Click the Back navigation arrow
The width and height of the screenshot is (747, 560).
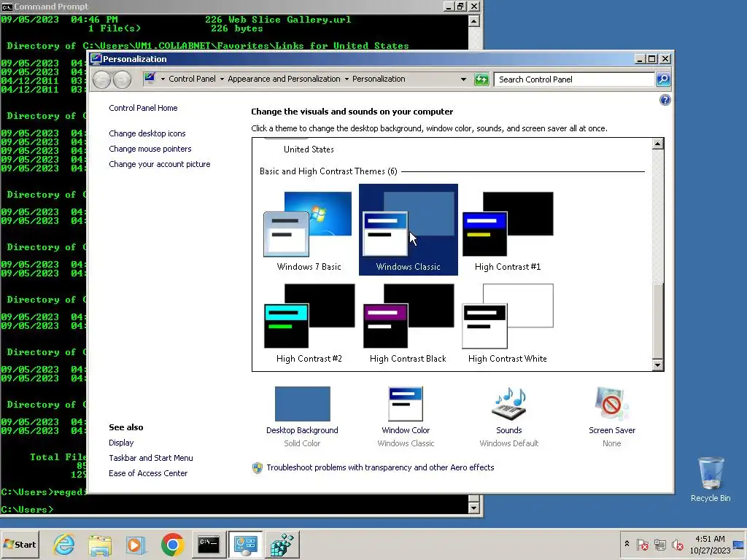(x=102, y=79)
